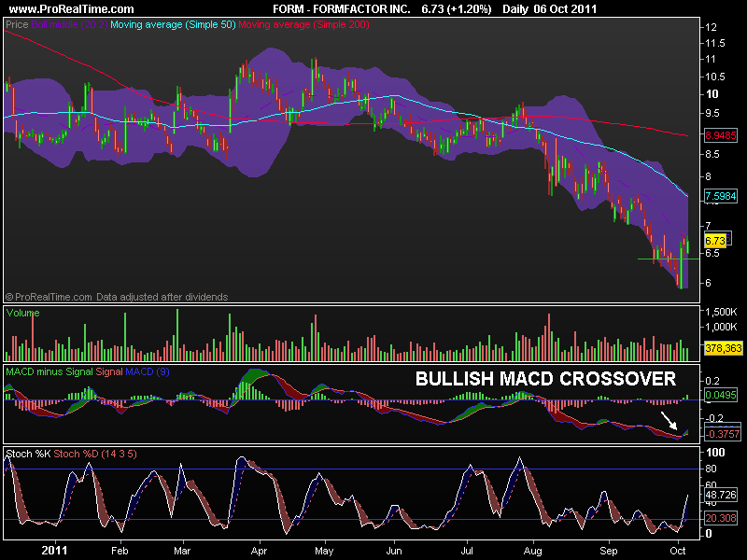Select the Boll middle (20 2) legend

pos(69,24)
